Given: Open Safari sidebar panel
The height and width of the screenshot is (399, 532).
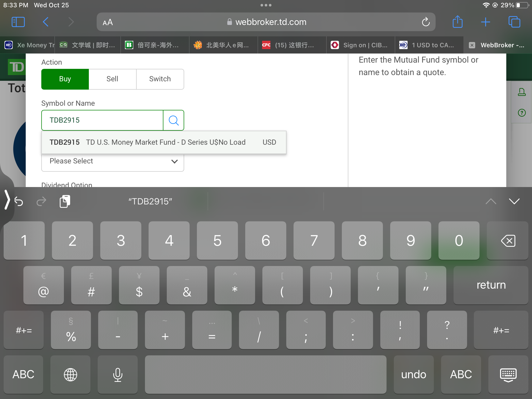Looking at the screenshot, I should click(18, 22).
